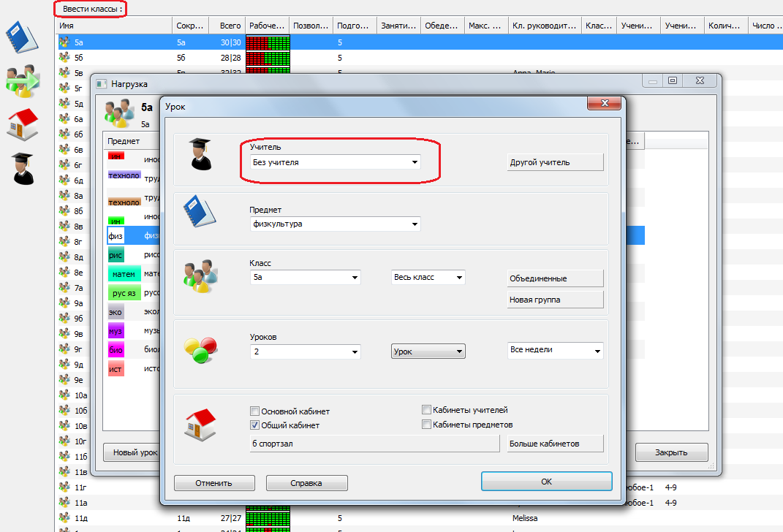Open the Все недели dropdown
The height and width of the screenshot is (532, 783).
(x=555, y=351)
